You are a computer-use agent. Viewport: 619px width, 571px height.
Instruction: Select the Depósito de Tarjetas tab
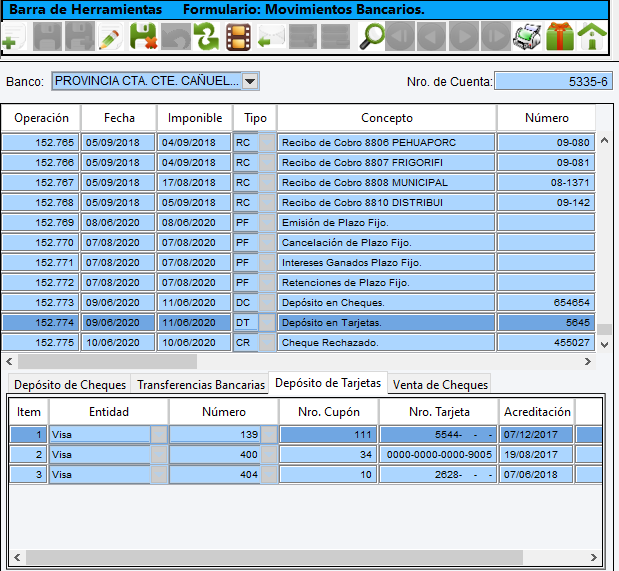tap(328, 383)
